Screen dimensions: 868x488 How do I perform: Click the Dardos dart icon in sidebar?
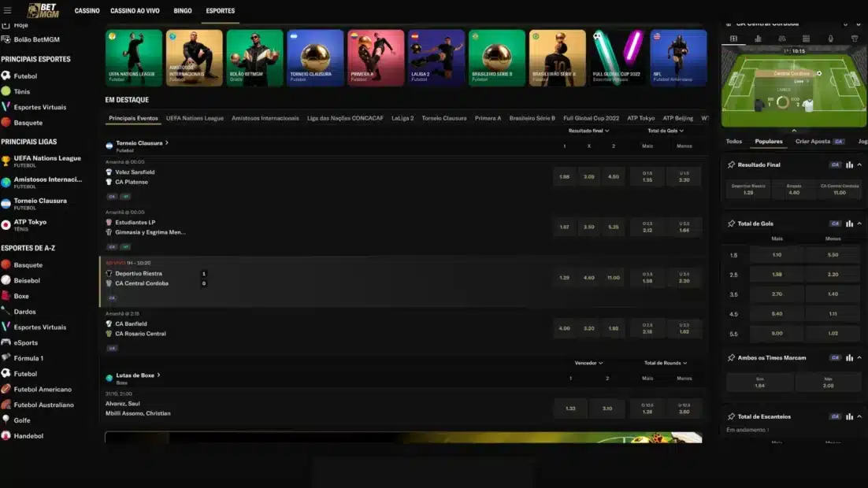click(x=6, y=312)
